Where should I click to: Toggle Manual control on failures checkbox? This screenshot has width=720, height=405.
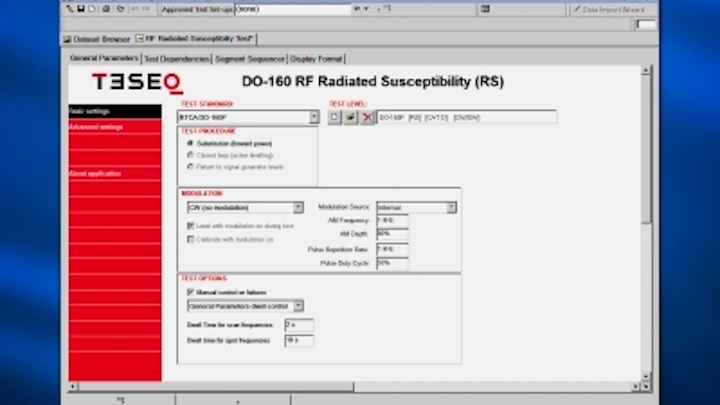coord(191,292)
